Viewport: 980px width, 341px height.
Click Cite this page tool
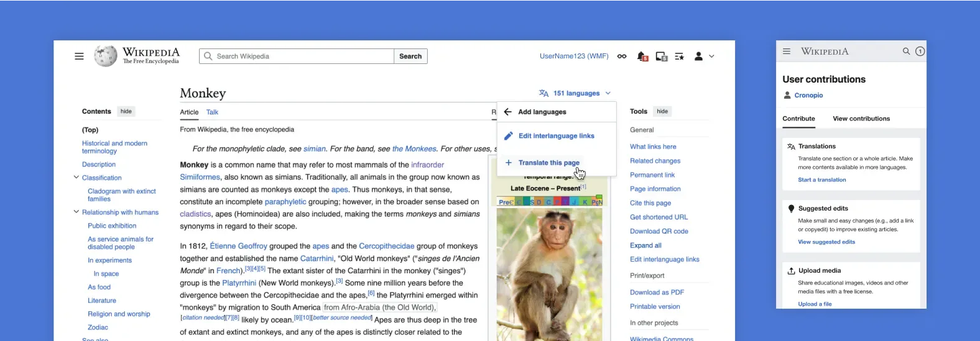pos(650,203)
